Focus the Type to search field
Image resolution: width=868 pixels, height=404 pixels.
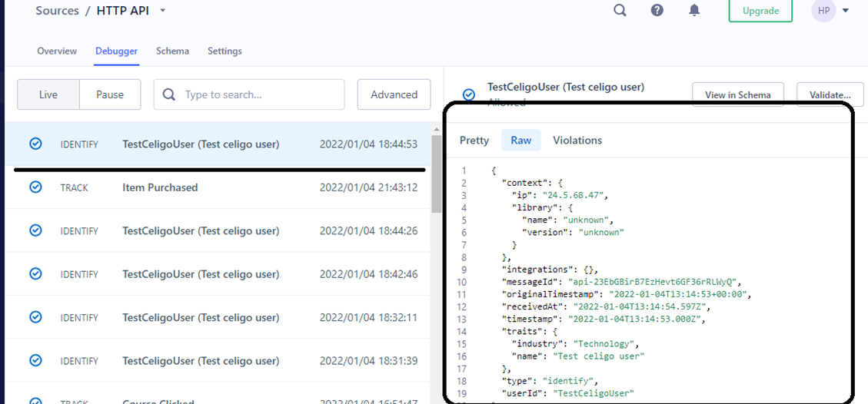pos(249,94)
